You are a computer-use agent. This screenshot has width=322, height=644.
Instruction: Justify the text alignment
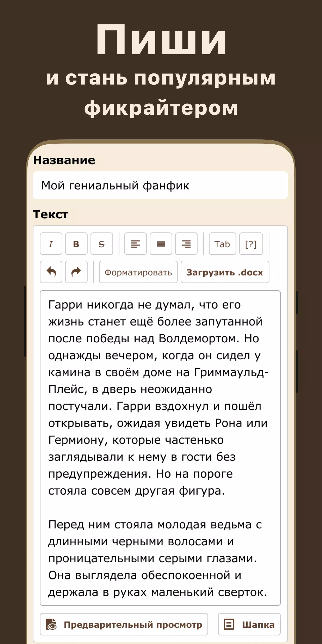point(161,244)
